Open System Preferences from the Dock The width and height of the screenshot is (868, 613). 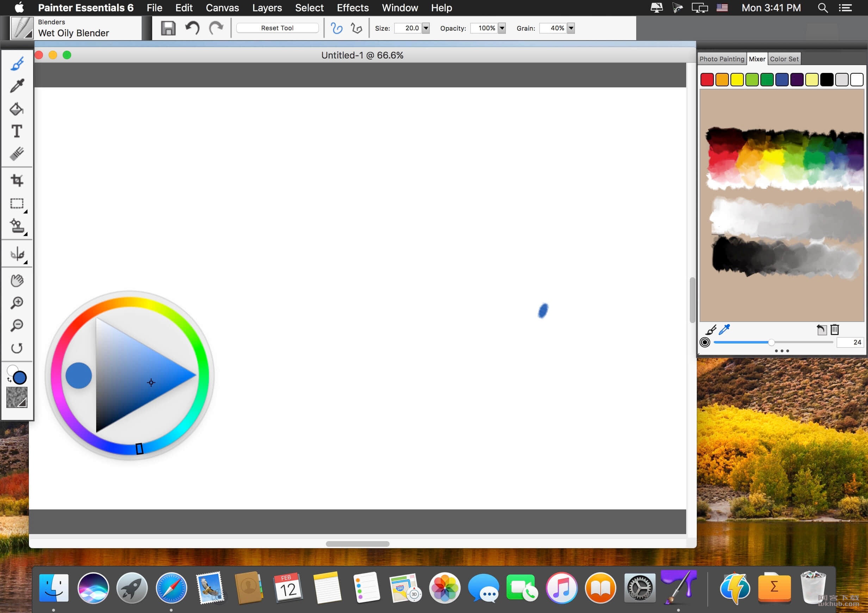tap(640, 588)
